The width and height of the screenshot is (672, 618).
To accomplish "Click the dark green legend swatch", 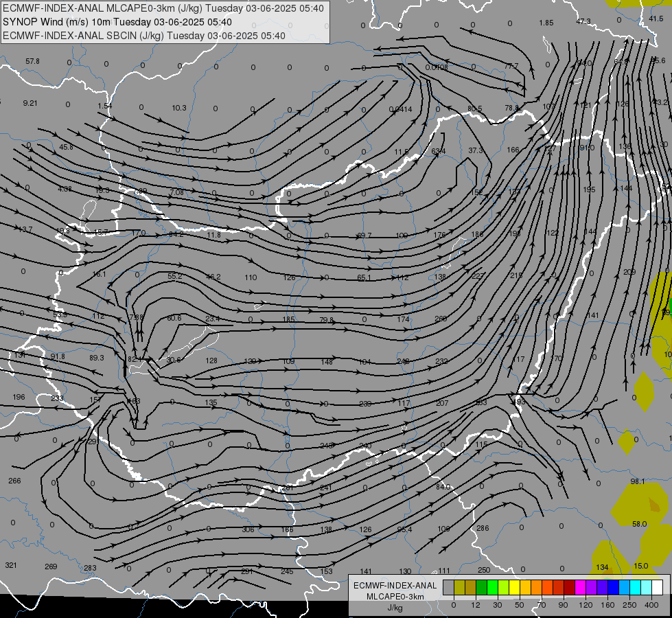I will pyautogui.click(x=482, y=587).
